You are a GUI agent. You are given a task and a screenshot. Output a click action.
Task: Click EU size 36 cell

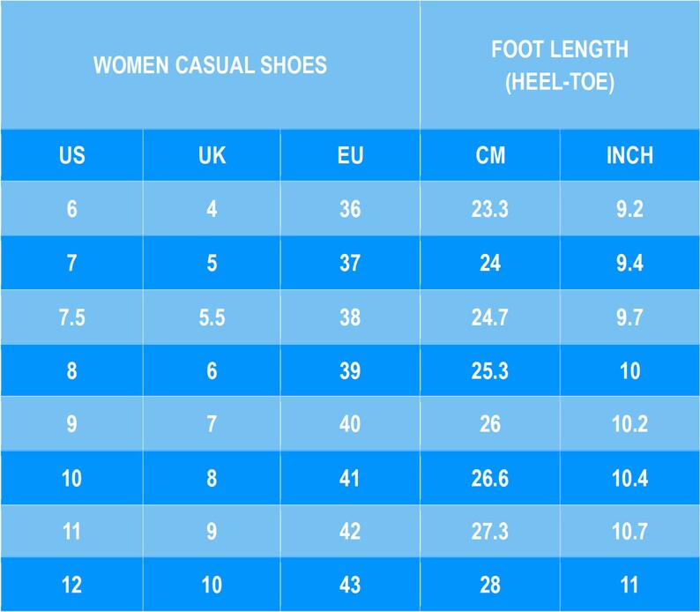350,209
